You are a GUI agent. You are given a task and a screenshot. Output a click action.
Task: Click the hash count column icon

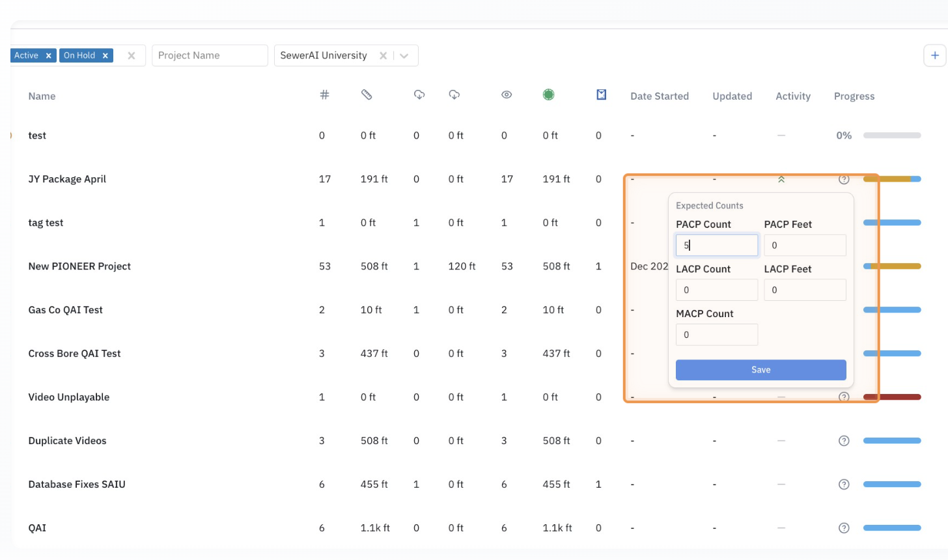324,95
